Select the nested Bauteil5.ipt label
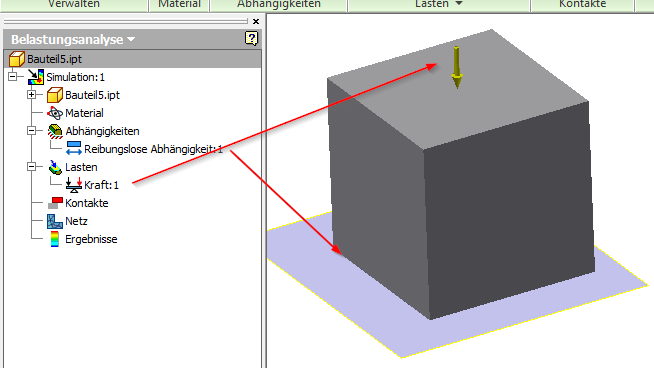This screenshot has height=368, width=654. [93, 95]
